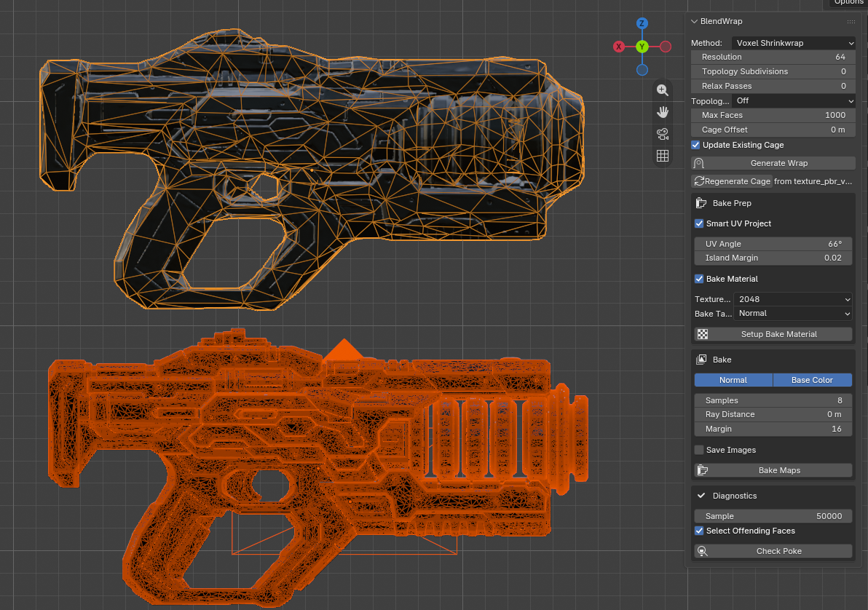
Task: Click the Setup Bake Material button
Action: coord(773,334)
